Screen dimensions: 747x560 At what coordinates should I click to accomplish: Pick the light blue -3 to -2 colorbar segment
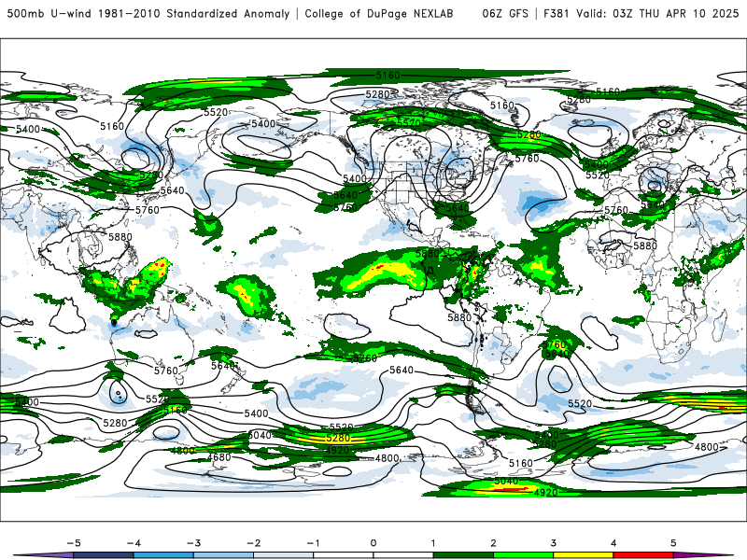[x=223, y=555]
